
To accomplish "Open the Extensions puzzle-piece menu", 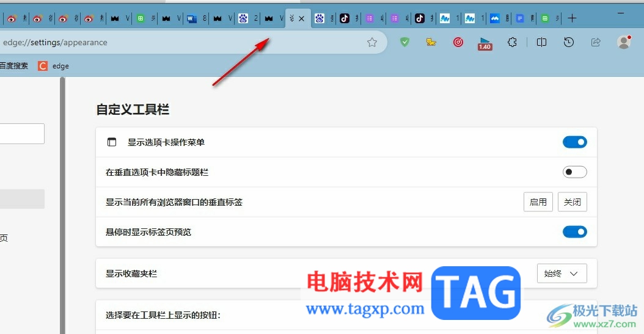I will pos(512,42).
